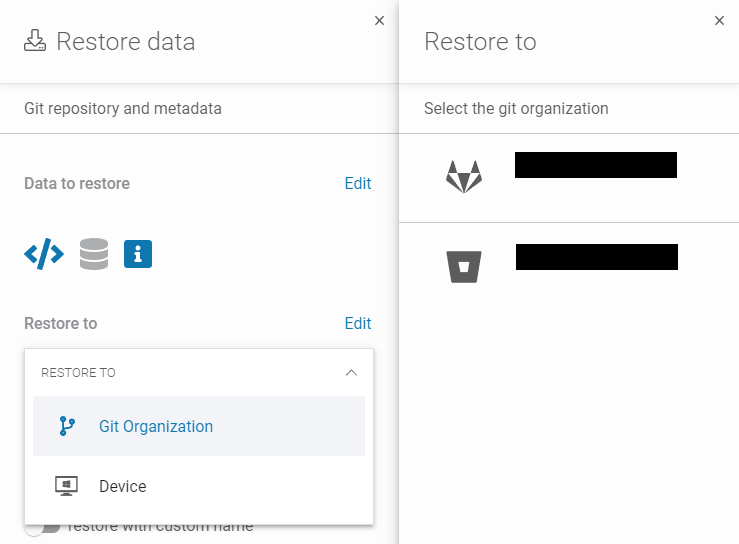Click the Git repository and metadata label
Image resolution: width=739 pixels, height=544 pixels.
pyautogui.click(x=123, y=108)
